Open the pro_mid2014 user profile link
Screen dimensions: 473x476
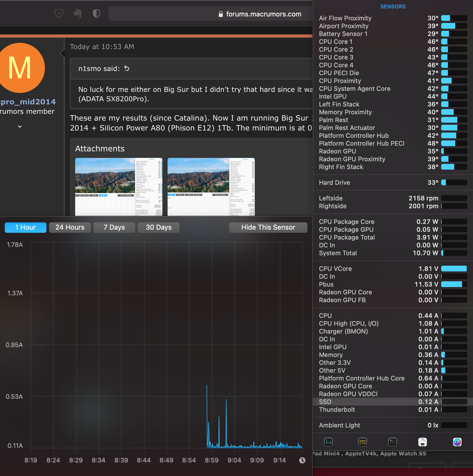(x=27, y=102)
